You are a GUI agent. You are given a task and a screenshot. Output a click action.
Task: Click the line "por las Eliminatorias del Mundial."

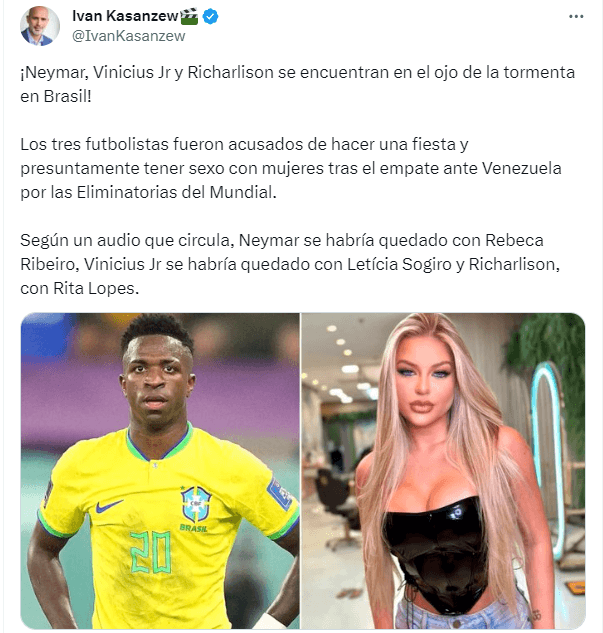[148, 193]
